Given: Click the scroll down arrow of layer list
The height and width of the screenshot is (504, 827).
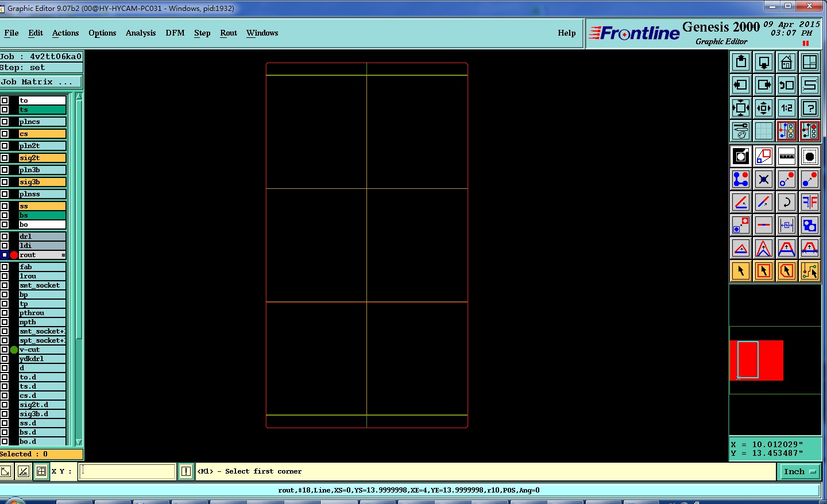Looking at the screenshot, I should (79, 442).
